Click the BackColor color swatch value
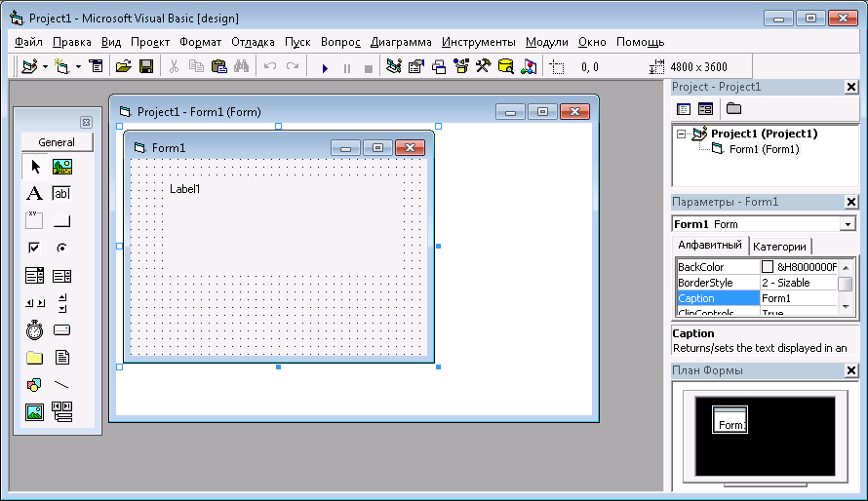The width and height of the screenshot is (868, 501). pos(768,267)
